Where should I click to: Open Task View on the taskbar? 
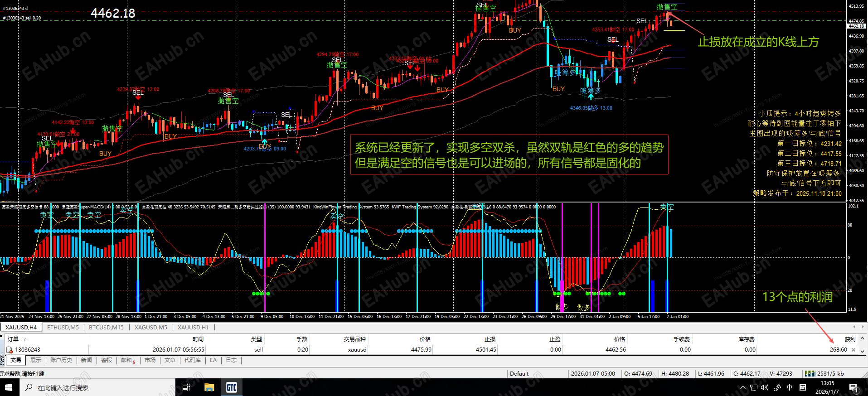[186, 387]
